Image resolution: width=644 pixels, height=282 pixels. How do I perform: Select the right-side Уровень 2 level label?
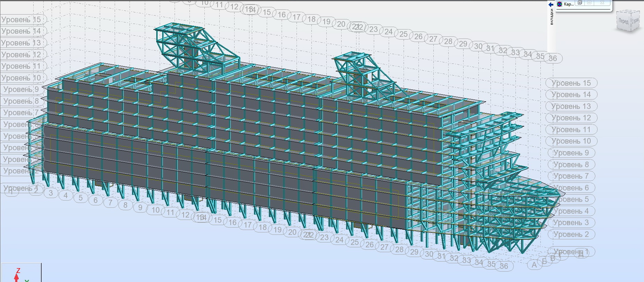571,234
